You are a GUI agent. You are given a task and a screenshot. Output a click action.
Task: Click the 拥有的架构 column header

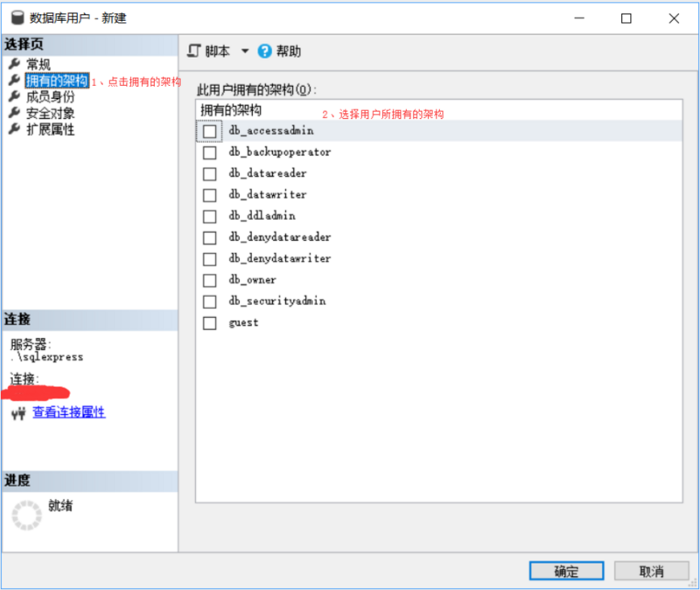[x=231, y=110]
